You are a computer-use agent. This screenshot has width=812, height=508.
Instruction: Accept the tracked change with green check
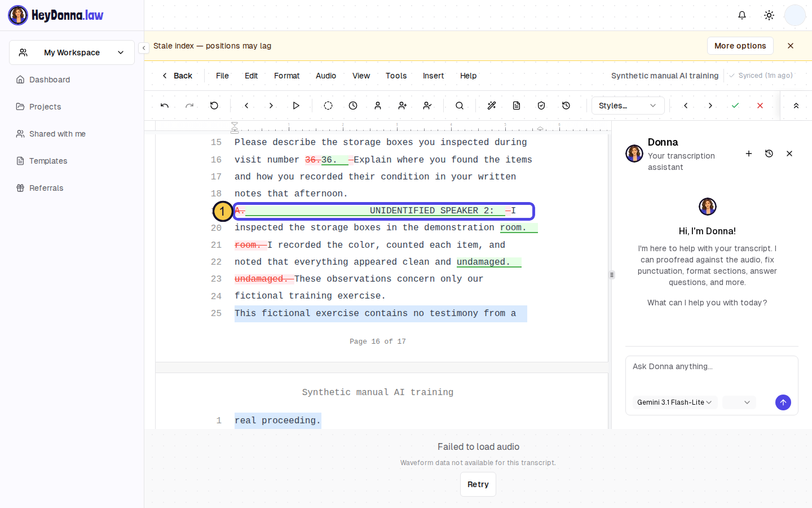735,106
